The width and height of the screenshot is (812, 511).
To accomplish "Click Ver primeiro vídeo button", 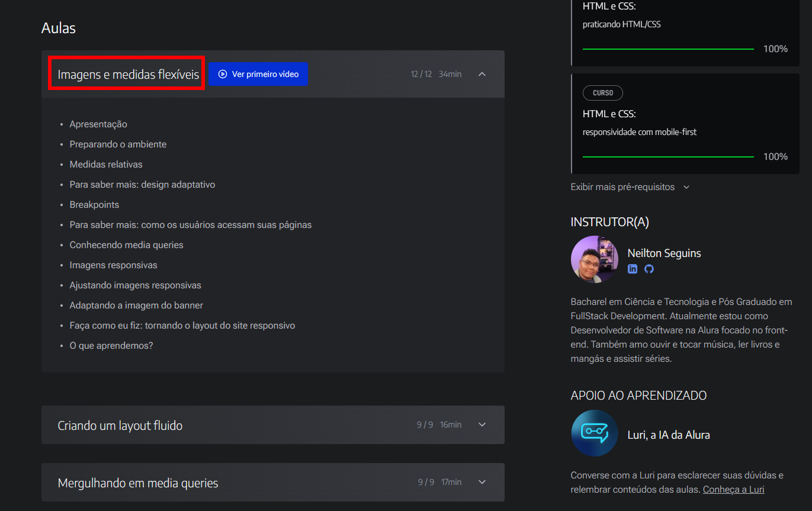I will point(258,74).
